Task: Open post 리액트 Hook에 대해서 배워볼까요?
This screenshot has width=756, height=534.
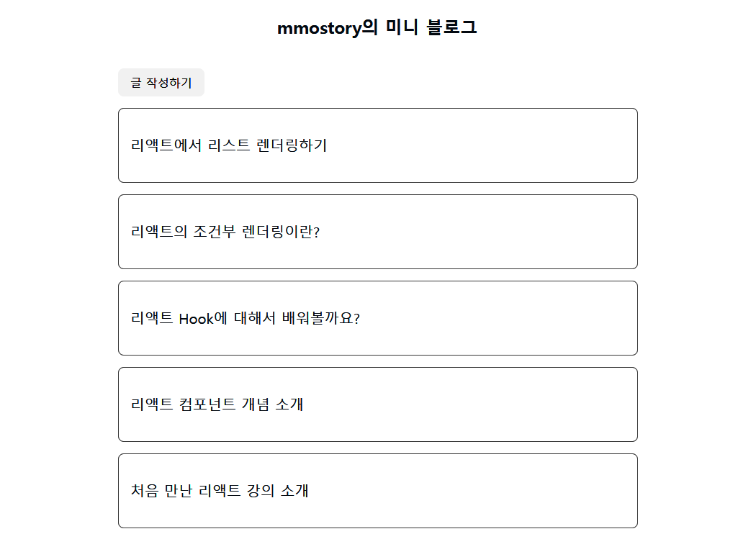Action: tap(245, 318)
